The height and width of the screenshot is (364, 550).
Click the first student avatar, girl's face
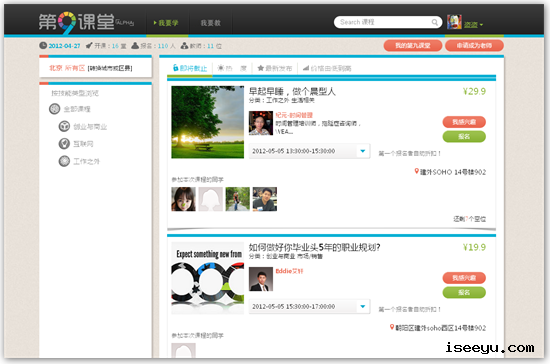coord(183,199)
